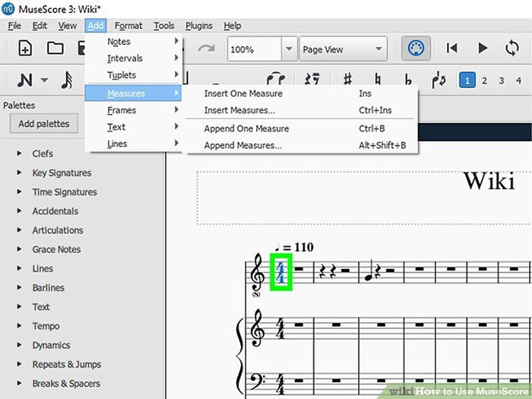Select voice 1 button
The width and height of the screenshot is (532, 399).
(x=467, y=80)
